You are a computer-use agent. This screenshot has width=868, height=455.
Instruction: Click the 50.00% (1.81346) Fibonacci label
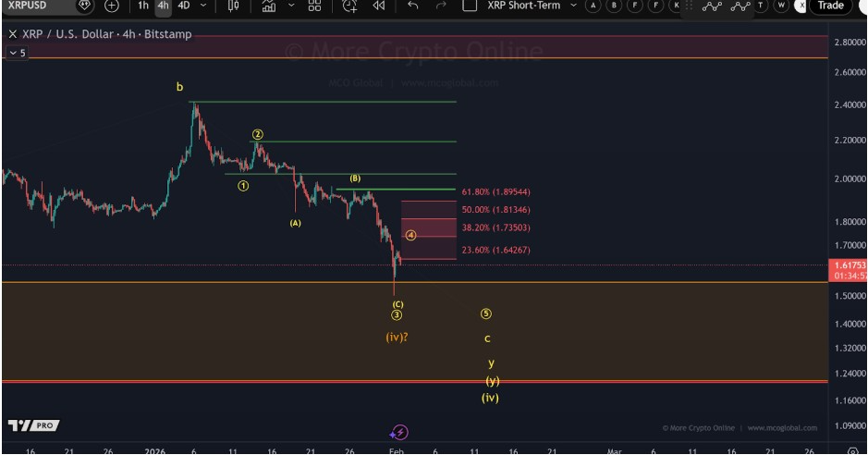[x=495, y=210]
